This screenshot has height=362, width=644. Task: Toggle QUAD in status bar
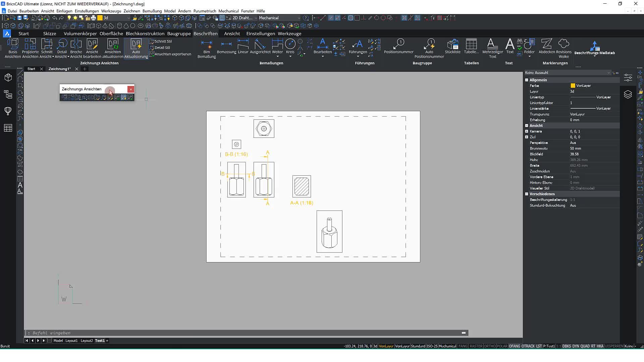(x=585, y=346)
